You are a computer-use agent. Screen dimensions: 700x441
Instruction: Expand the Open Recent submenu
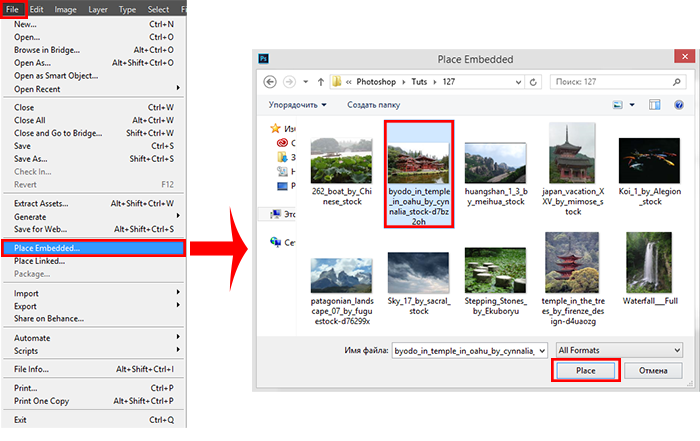(x=93, y=89)
